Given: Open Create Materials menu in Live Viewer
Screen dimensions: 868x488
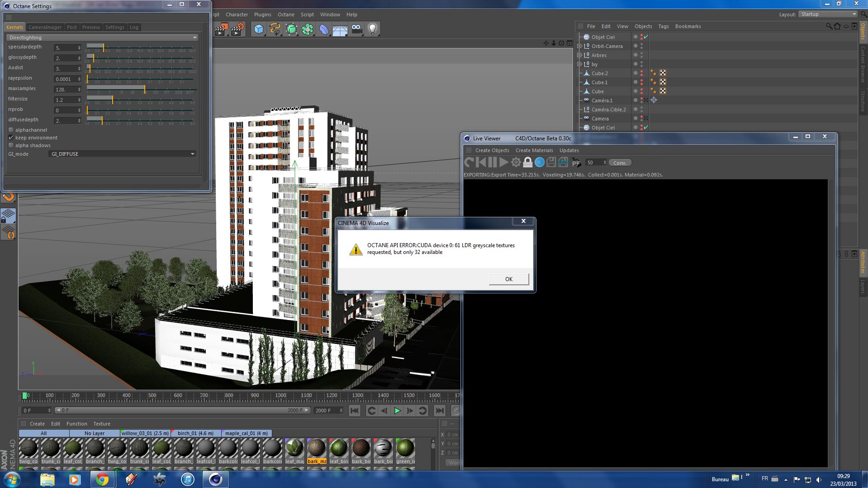Looking at the screenshot, I should coord(534,150).
